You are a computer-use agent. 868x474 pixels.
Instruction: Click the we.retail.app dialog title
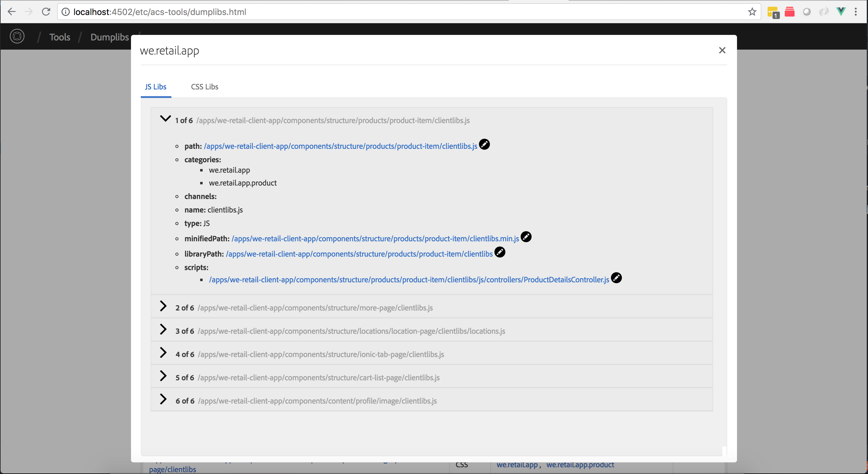pyautogui.click(x=170, y=51)
